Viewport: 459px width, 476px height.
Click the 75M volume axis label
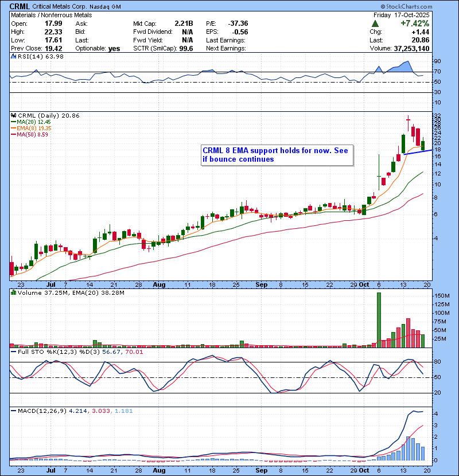(x=440, y=322)
